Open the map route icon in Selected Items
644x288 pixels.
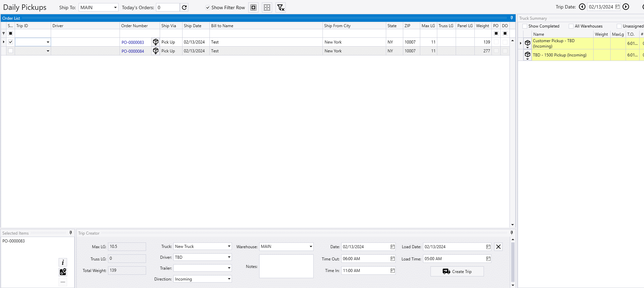(x=63, y=272)
